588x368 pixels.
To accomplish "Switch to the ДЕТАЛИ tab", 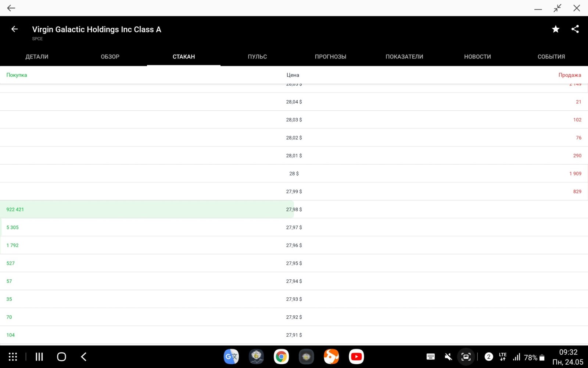I will 37,57.
